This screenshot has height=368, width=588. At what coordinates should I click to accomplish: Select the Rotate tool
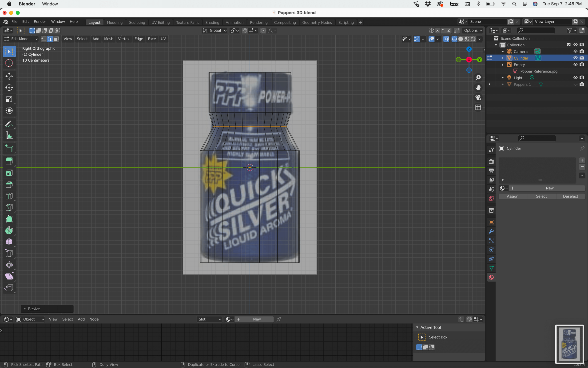tap(9, 88)
